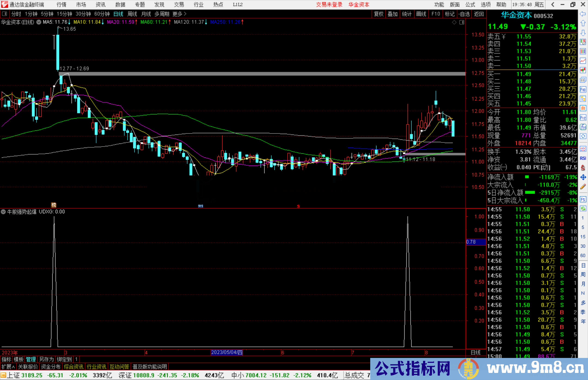This screenshot has height=380, width=588.
Task: Click the 2023/05/04 date marker on timeline
Action: (x=226, y=352)
